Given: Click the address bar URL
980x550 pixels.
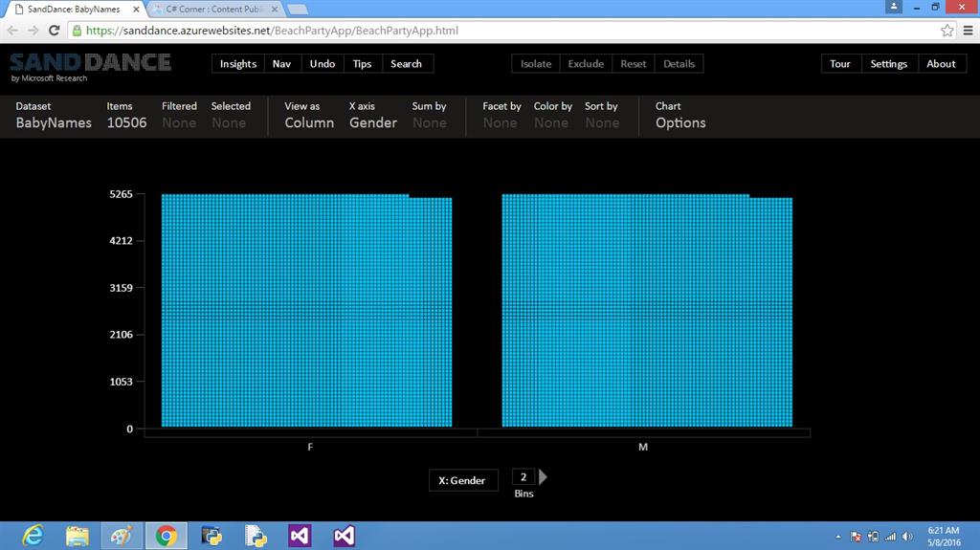Looking at the screenshot, I should click(272, 31).
